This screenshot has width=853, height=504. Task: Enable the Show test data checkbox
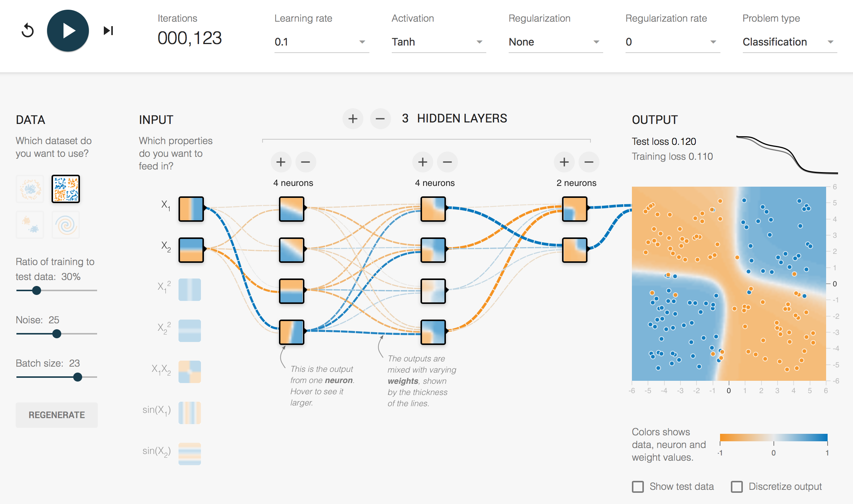coord(638,486)
